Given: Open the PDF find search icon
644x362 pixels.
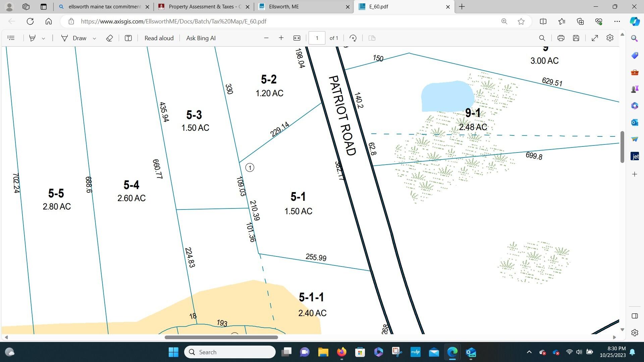Looking at the screenshot, I should click(x=542, y=38).
